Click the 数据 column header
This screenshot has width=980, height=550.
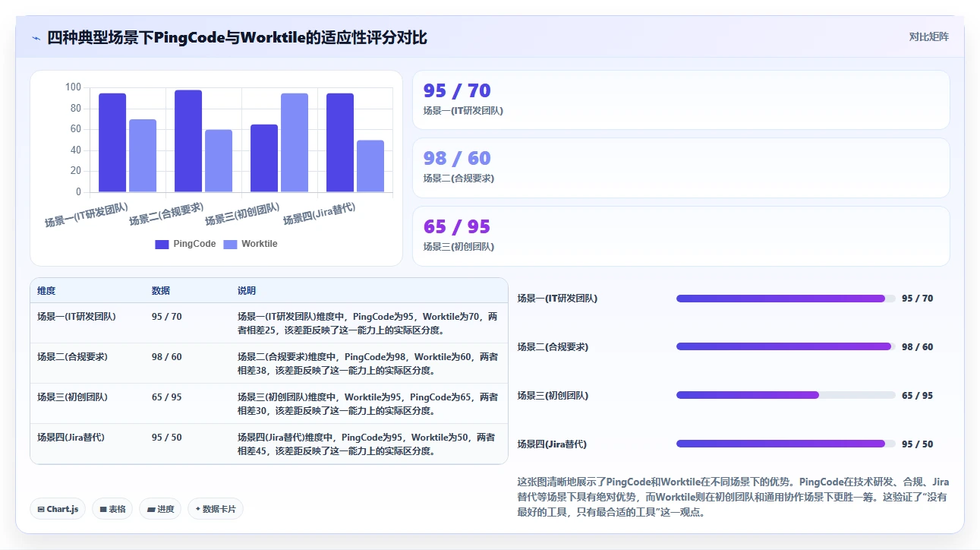pyautogui.click(x=161, y=291)
